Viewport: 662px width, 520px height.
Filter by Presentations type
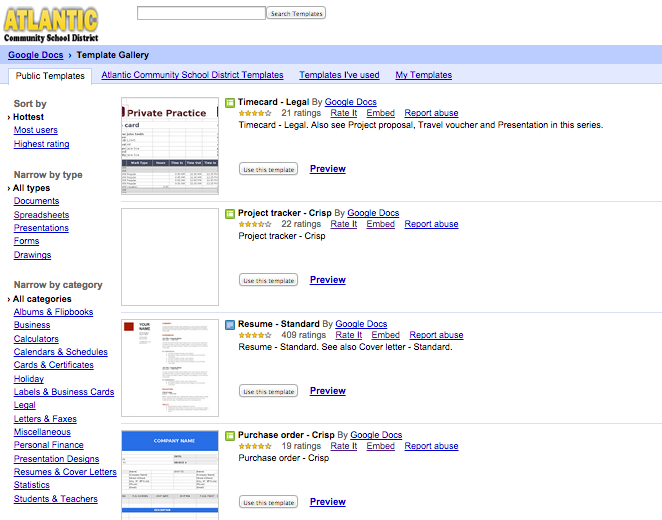[41, 228]
